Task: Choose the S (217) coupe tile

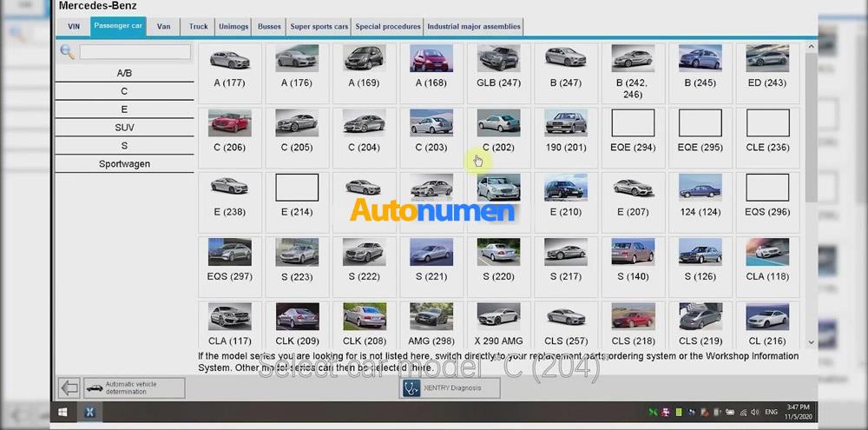Action: tap(566, 267)
